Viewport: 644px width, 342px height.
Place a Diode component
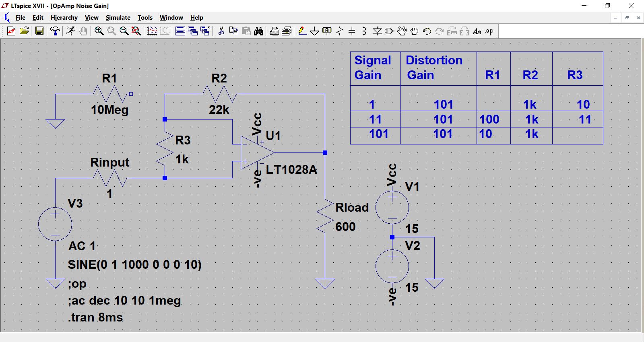pyautogui.click(x=377, y=31)
